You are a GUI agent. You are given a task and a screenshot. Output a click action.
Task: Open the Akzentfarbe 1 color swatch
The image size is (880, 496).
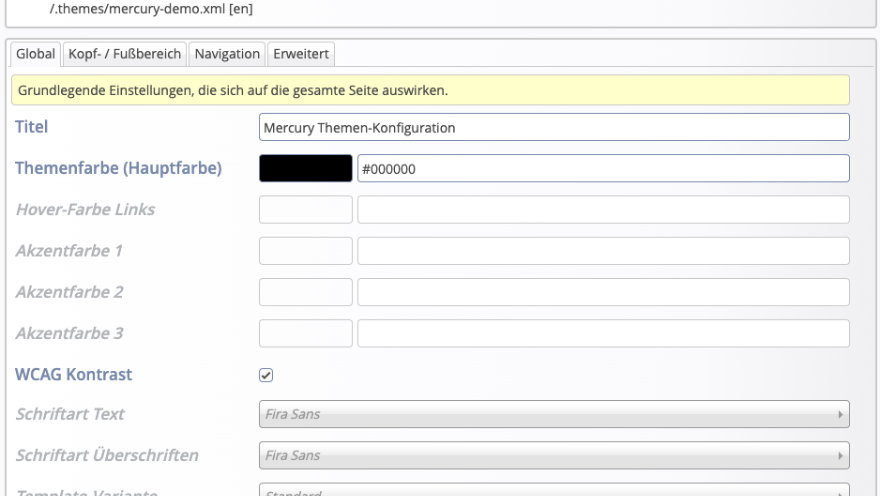[x=305, y=251]
